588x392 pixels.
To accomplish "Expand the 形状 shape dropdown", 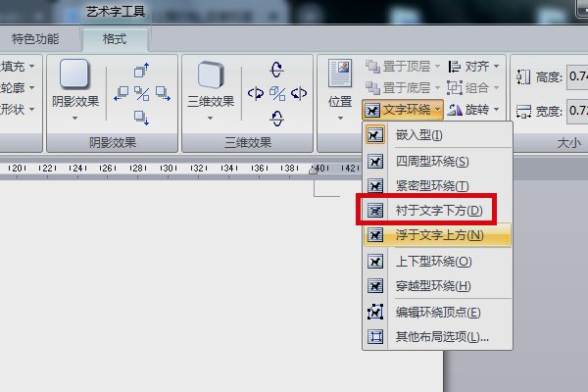I will pos(32,110).
